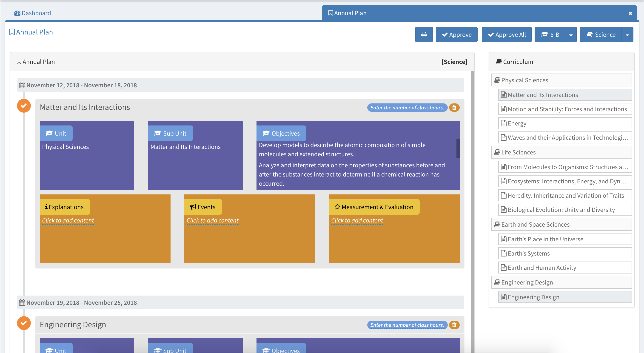644x353 pixels.
Task: Delete the Matter and Its Interactions plan
Action: tap(454, 108)
